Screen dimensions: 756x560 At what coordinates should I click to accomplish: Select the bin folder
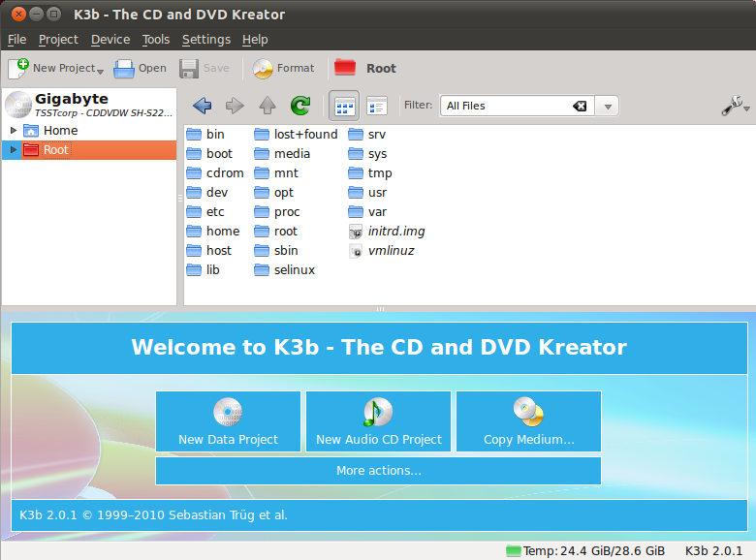click(205, 134)
